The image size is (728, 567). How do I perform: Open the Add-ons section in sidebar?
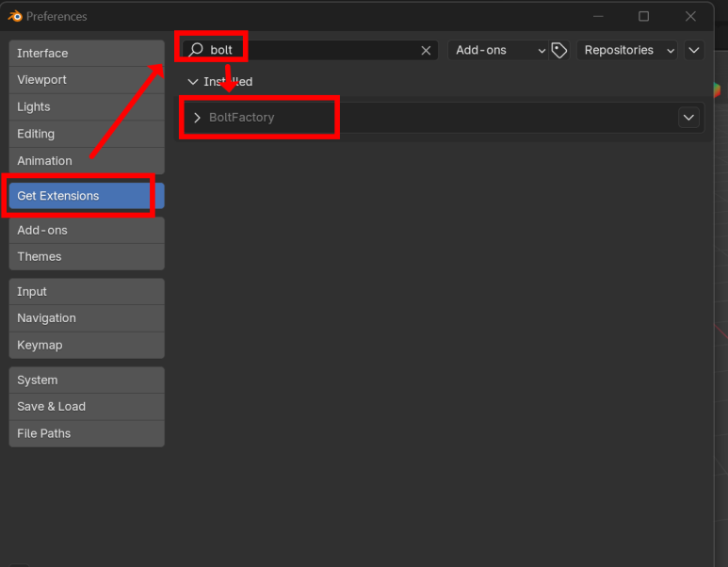[87, 231]
